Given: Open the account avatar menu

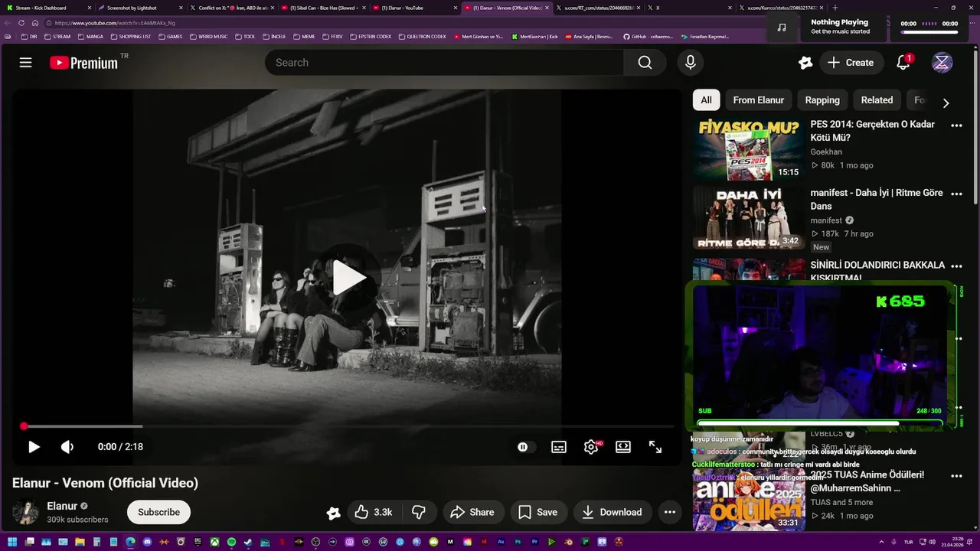Looking at the screenshot, I should [x=942, y=63].
